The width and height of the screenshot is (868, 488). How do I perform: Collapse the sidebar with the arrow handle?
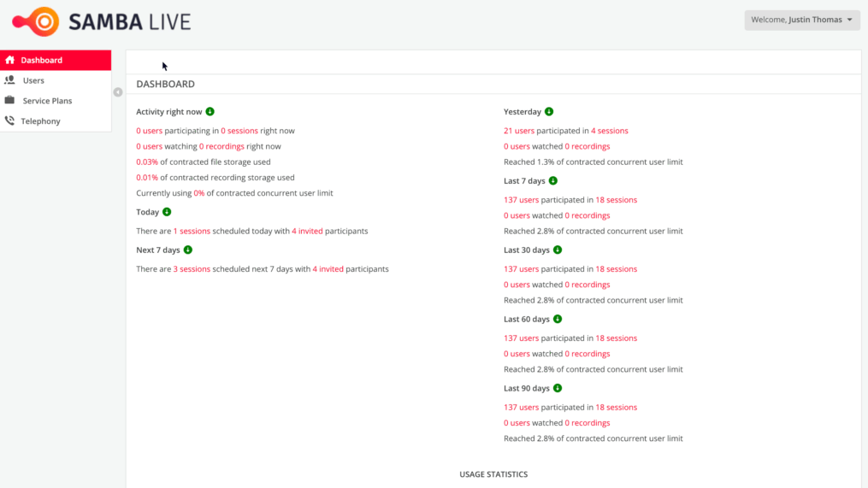(x=118, y=92)
